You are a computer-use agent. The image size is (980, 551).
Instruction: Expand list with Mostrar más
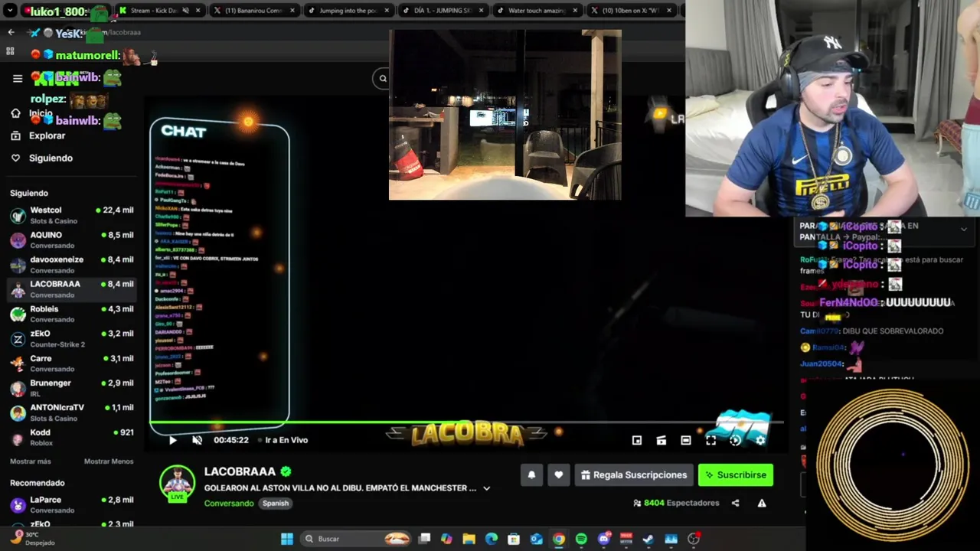click(31, 461)
